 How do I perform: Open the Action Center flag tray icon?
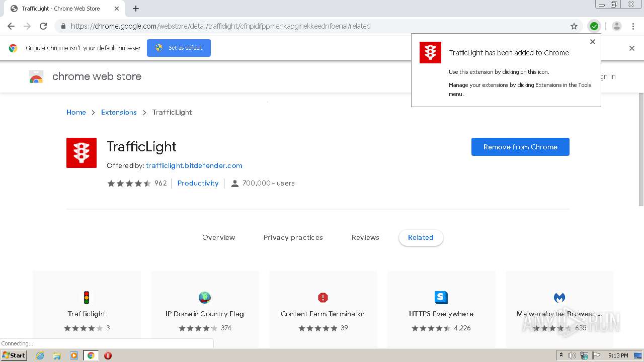pyautogui.click(x=596, y=355)
